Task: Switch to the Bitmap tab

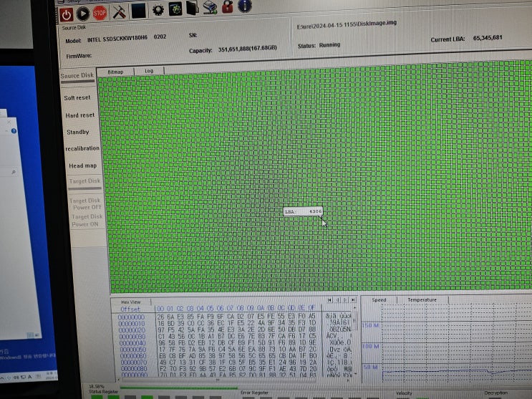Action: point(115,72)
